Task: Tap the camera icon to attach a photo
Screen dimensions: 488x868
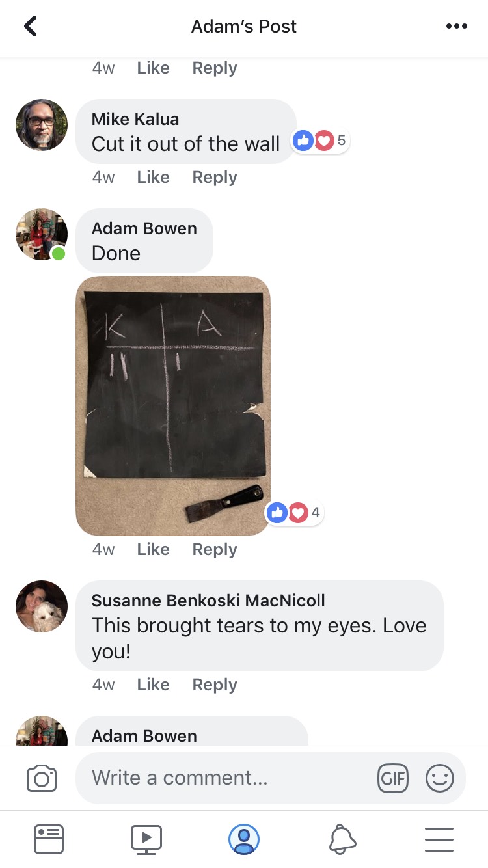Action: (42, 778)
